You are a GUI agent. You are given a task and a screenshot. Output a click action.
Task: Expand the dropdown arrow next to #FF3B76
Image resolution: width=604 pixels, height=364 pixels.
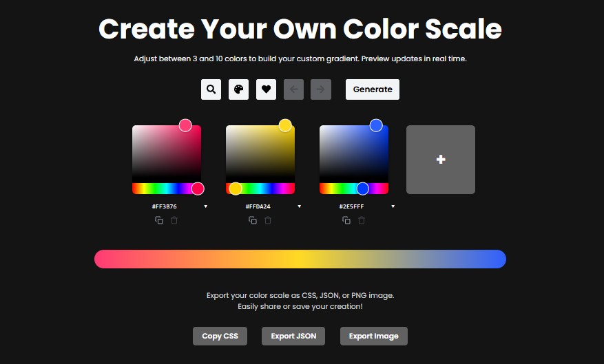point(206,206)
